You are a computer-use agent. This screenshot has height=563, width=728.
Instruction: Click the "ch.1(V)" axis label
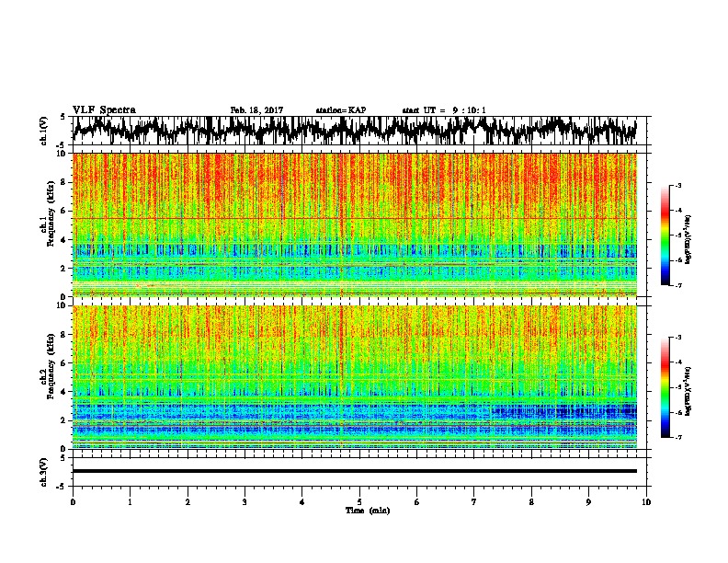point(44,131)
